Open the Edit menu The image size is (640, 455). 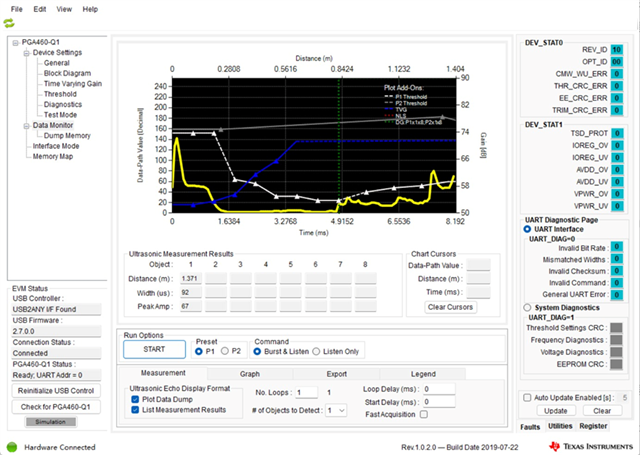pos(40,9)
